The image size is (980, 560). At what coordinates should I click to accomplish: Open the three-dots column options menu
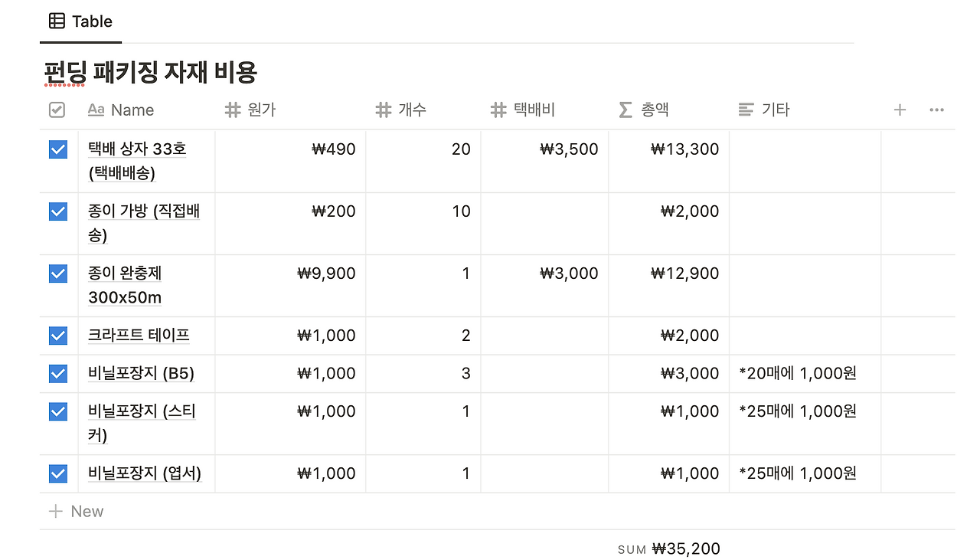point(936,110)
